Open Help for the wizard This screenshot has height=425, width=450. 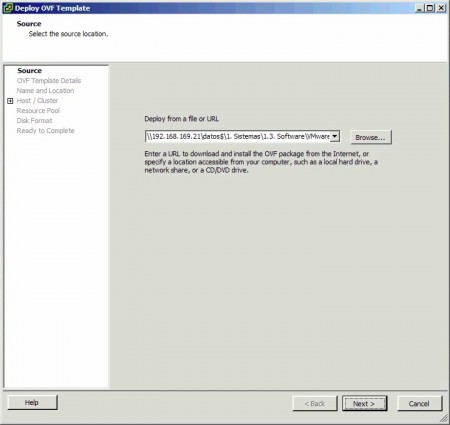coord(32,402)
